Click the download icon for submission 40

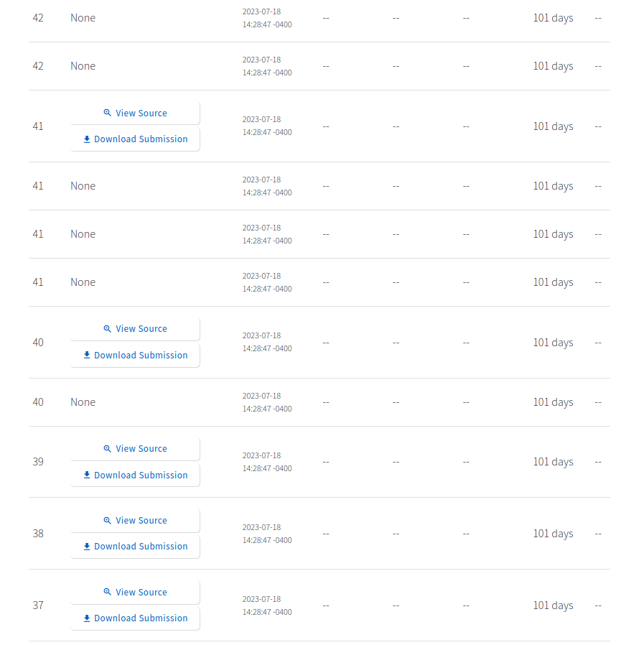pyautogui.click(x=87, y=355)
